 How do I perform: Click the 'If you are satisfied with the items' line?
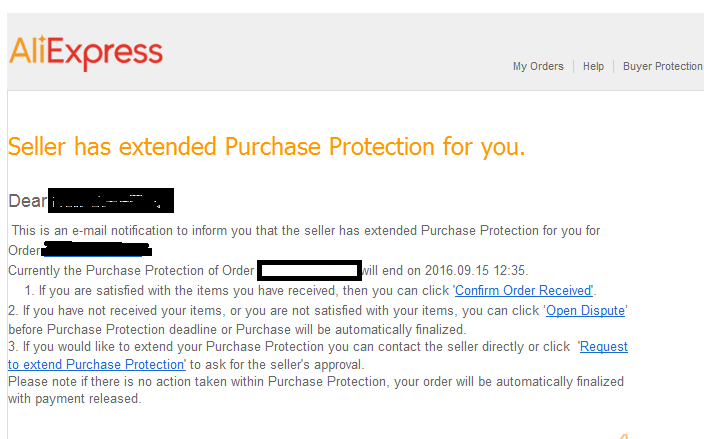pyautogui.click(x=310, y=291)
